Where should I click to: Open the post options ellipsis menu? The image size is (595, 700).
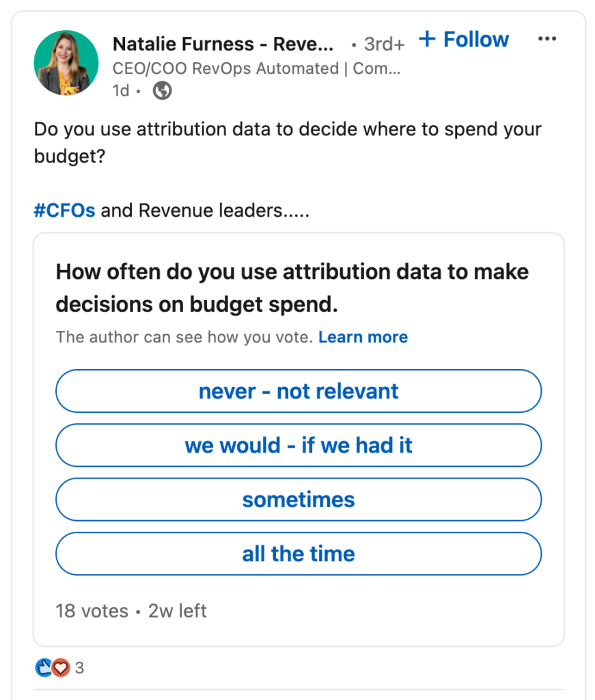[547, 39]
